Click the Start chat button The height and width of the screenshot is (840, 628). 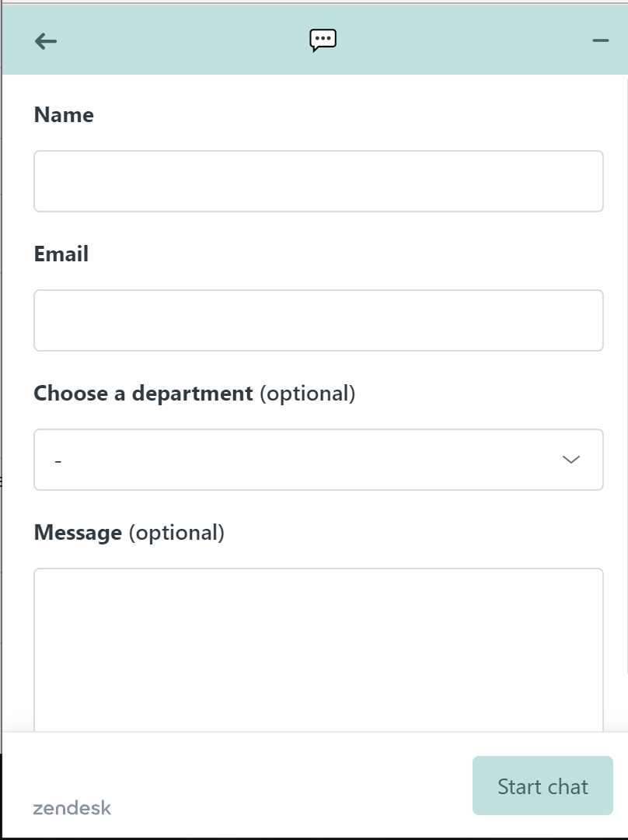pos(543,786)
